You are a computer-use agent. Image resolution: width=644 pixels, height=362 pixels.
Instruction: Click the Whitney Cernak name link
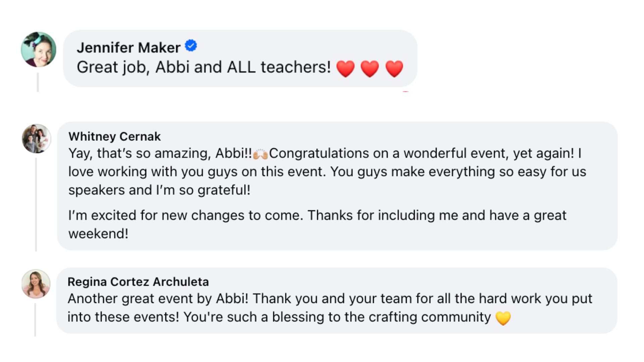coord(114,136)
